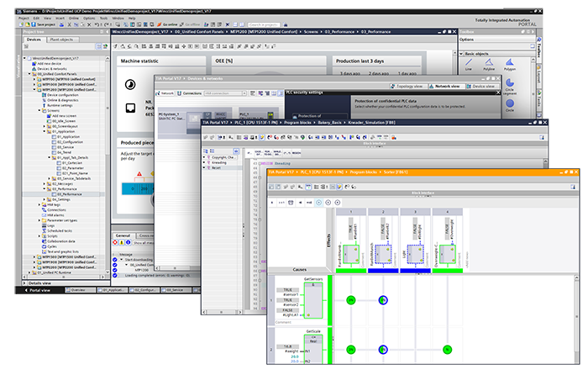
Task: Expand the Details view panel
Action: pyautogui.click(x=24, y=283)
